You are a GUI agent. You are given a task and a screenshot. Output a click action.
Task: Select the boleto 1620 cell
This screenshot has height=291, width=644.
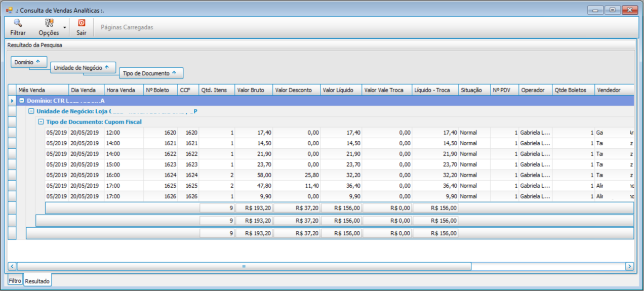(160, 133)
